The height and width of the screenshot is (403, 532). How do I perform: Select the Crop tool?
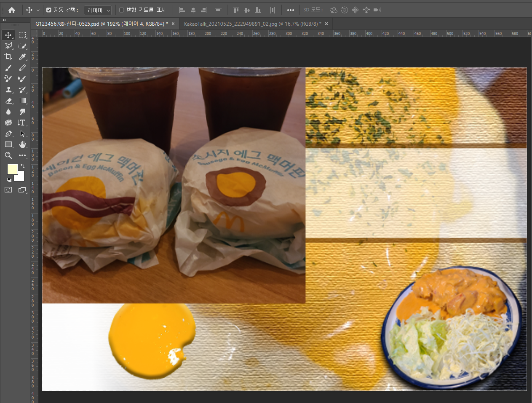pyautogui.click(x=8, y=57)
